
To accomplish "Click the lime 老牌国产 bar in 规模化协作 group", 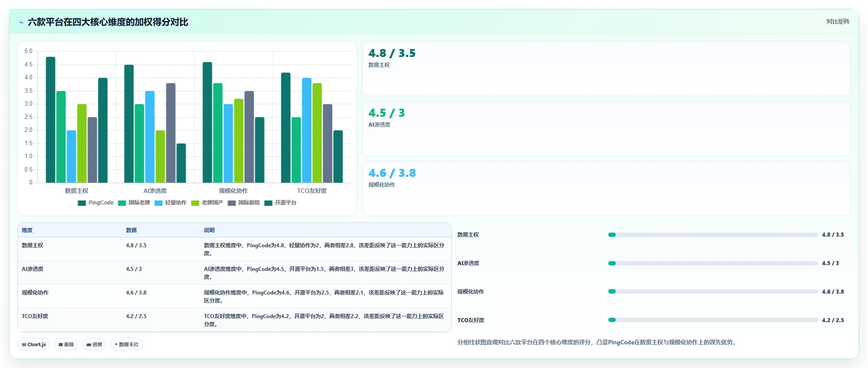I will (238, 141).
